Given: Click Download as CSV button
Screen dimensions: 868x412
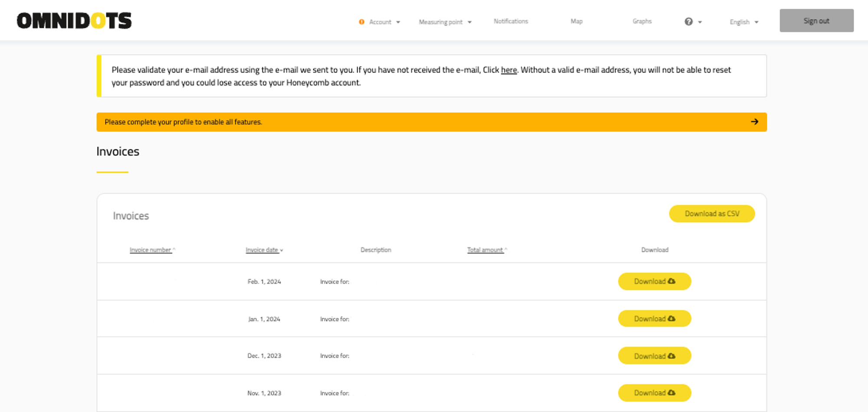Looking at the screenshot, I should point(712,214).
